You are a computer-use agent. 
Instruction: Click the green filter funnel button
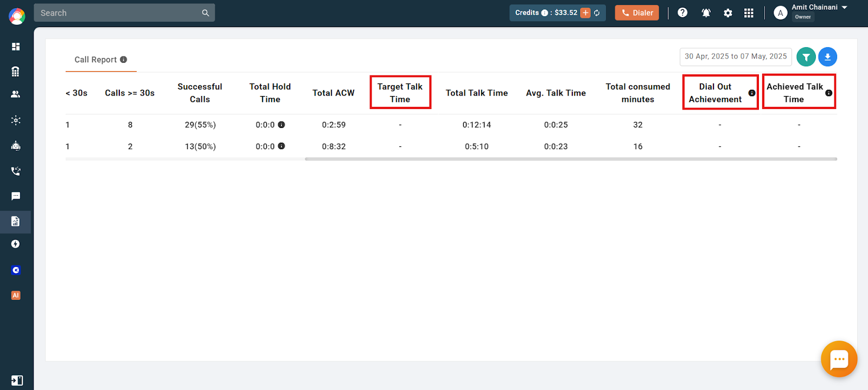(x=806, y=57)
